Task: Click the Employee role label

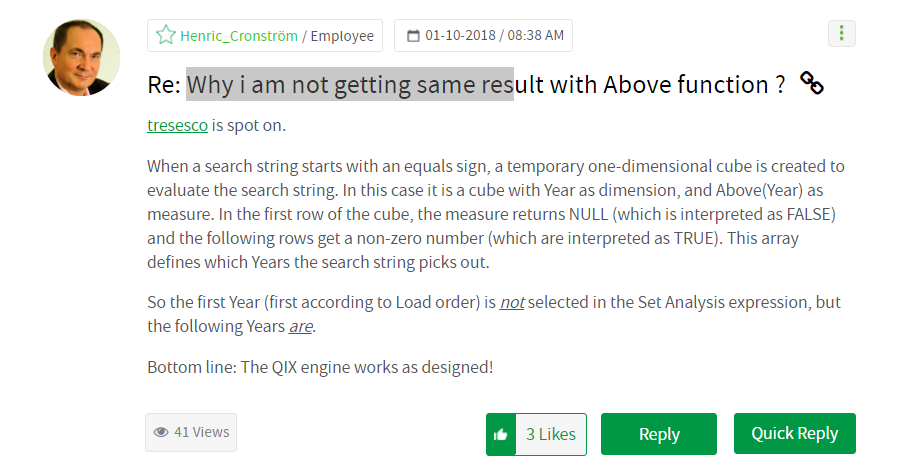Action: [343, 36]
